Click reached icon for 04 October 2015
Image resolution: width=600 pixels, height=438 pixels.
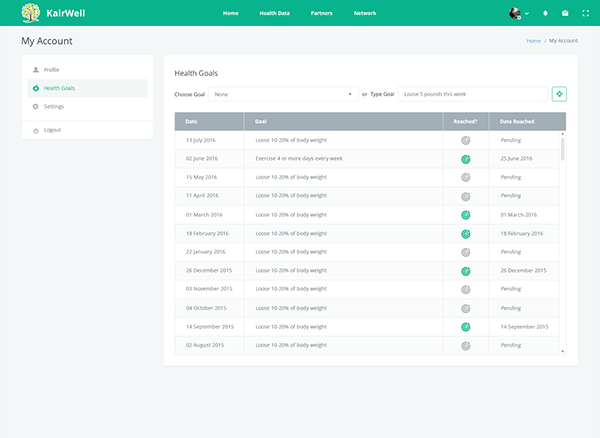pyautogui.click(x=466, y=308)
